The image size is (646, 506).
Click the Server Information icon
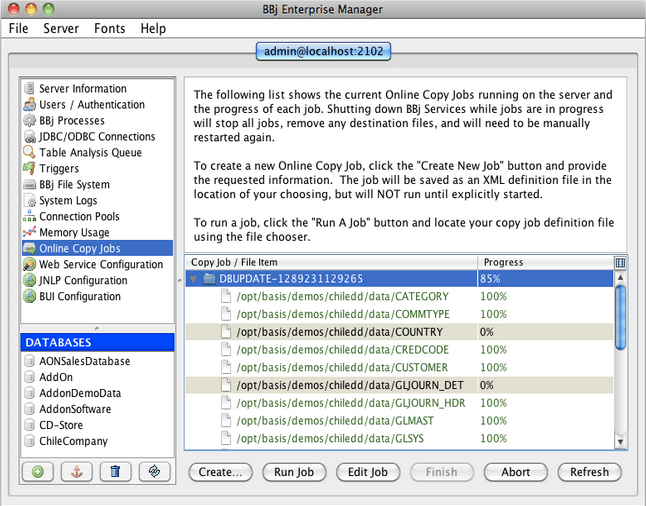(x=29, y=88)
